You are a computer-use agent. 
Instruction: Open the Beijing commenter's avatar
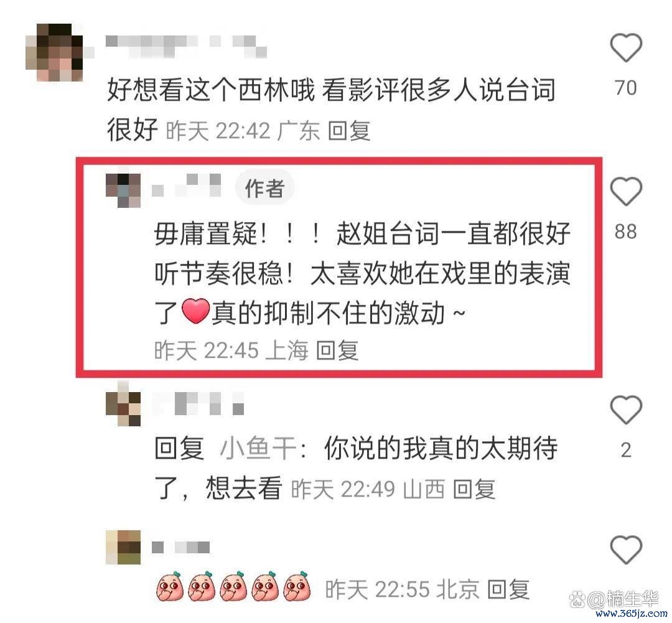click(123, 548)
